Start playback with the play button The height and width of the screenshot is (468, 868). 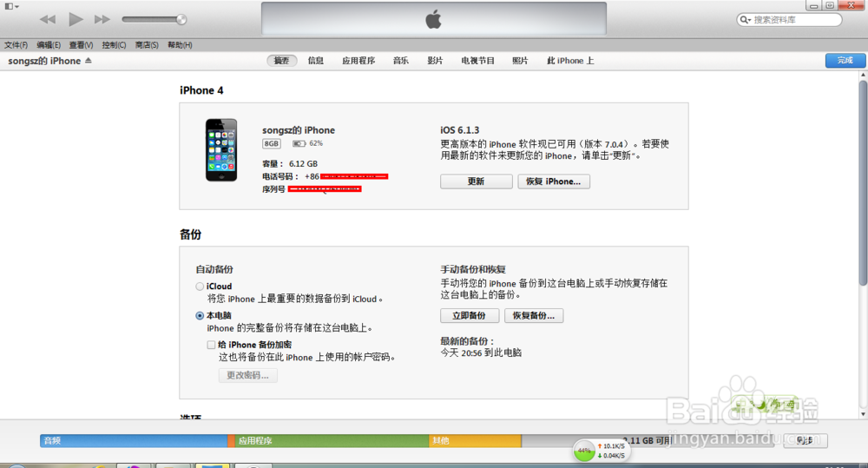pyautogui.click(x=76, y=19)
